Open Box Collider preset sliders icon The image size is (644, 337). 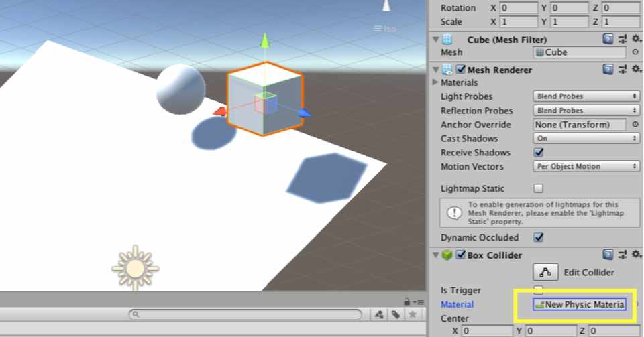click(623, 255)
